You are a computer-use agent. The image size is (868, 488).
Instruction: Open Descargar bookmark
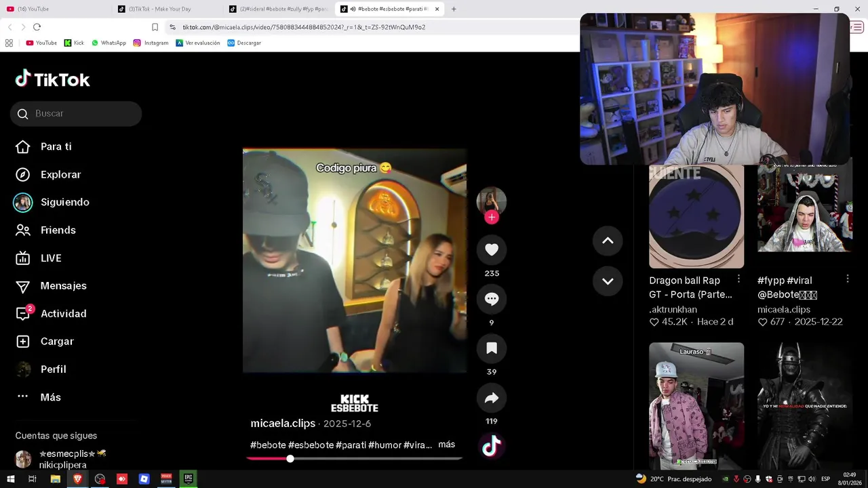coord(244,43)
